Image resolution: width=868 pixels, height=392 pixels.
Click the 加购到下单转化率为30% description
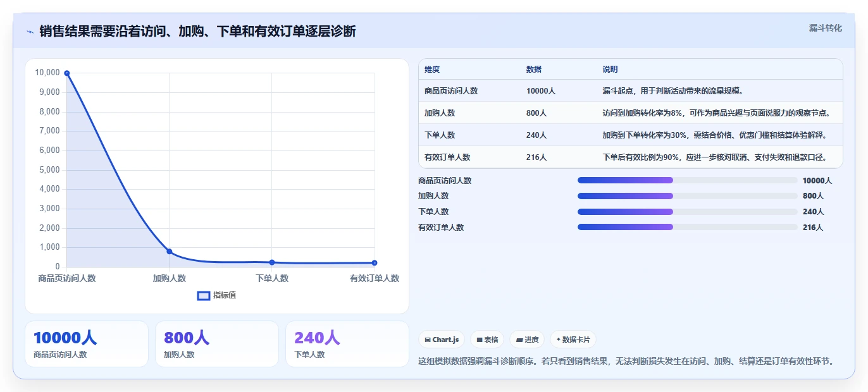pyautogui.click(x=715, y=135)
